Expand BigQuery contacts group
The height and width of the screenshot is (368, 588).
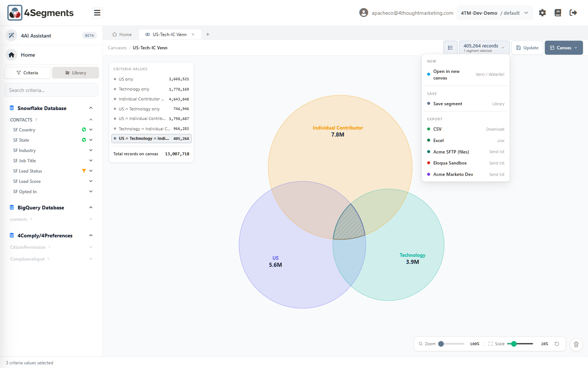coord(91,219)
